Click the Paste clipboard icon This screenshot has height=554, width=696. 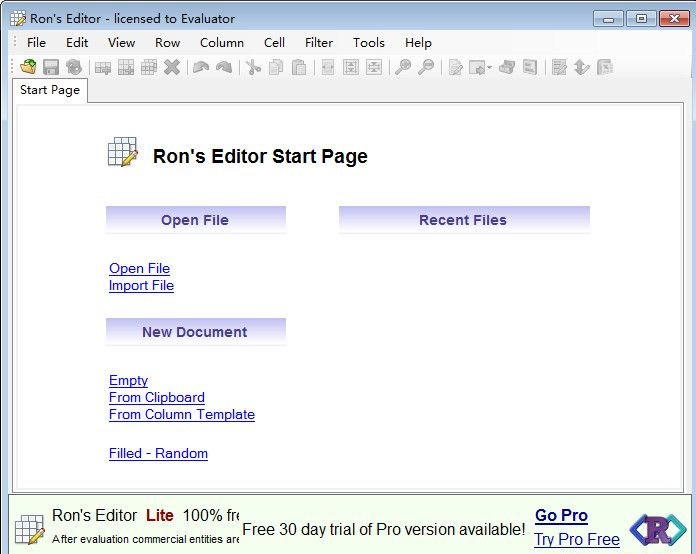(298, 67)
